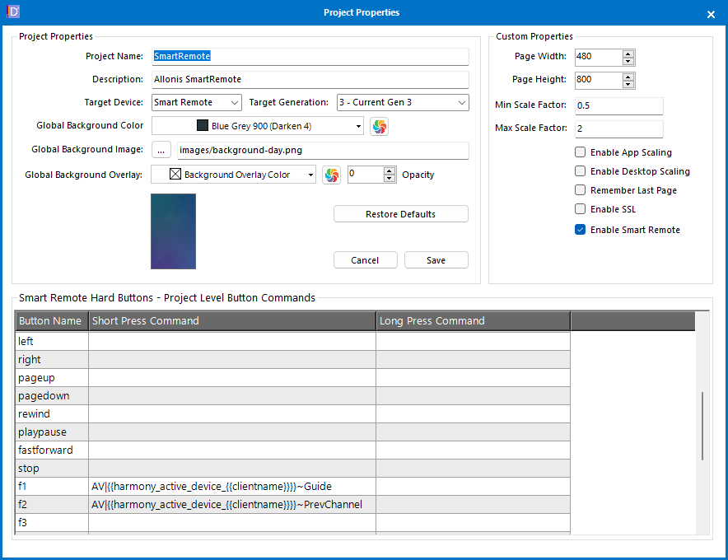Open color picker for Global Background Color
This screenshot has height=560, width=728.
click(x=379, y=126)
